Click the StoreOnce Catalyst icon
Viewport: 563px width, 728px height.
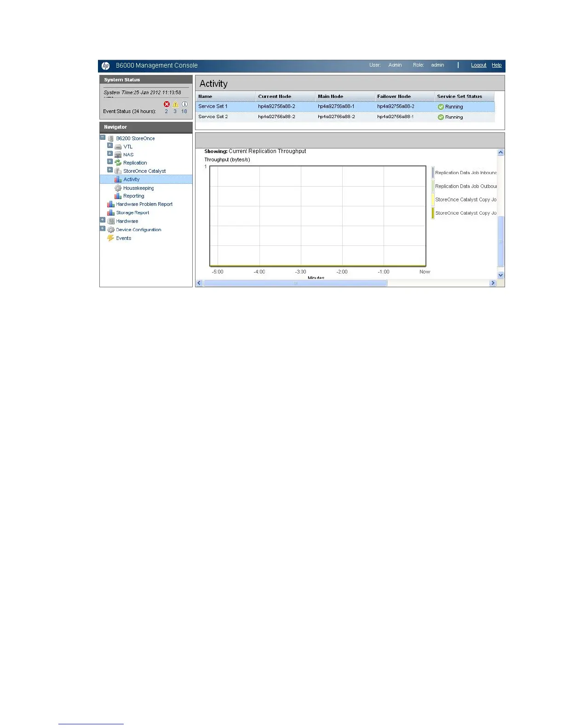click(x=118, y=171)
